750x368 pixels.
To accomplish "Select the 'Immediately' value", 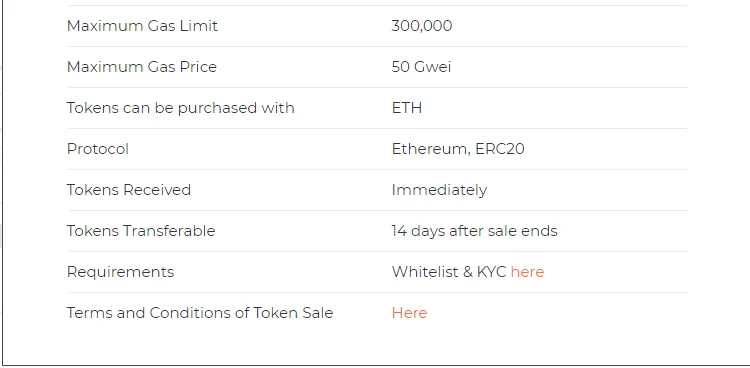I will pos(439,190).
